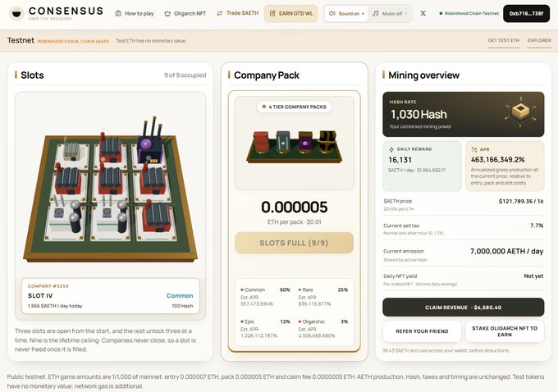Viewport: 558px width, 392px height.
Task: Open the wallet address 0xb716...738f button
Action: [526, 13]
